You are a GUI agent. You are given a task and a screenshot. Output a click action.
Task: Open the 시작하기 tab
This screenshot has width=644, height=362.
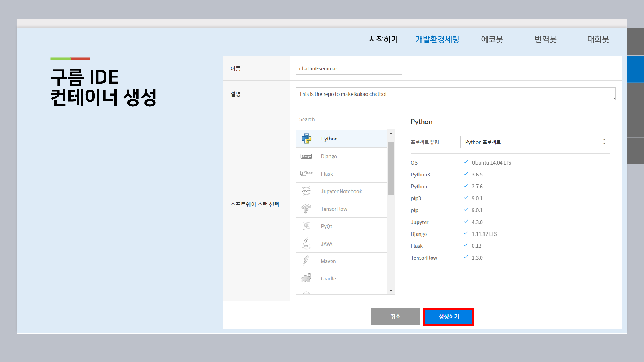383,40
